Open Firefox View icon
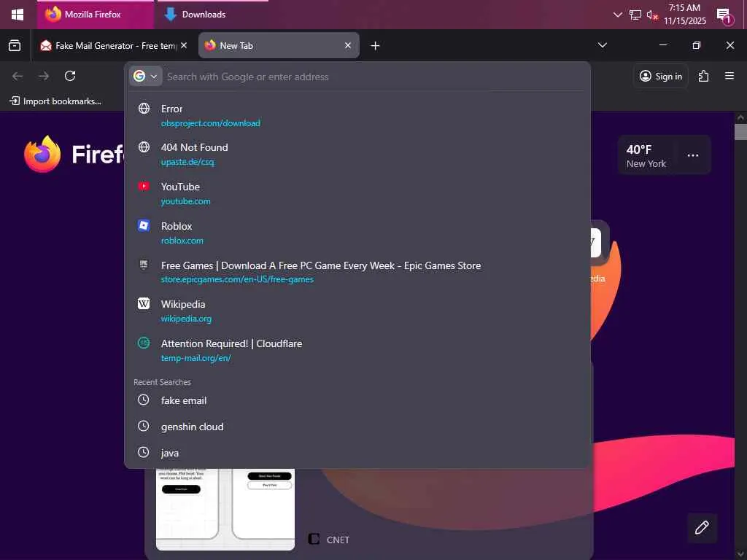747x560 pixels. [x=15, y=45]
